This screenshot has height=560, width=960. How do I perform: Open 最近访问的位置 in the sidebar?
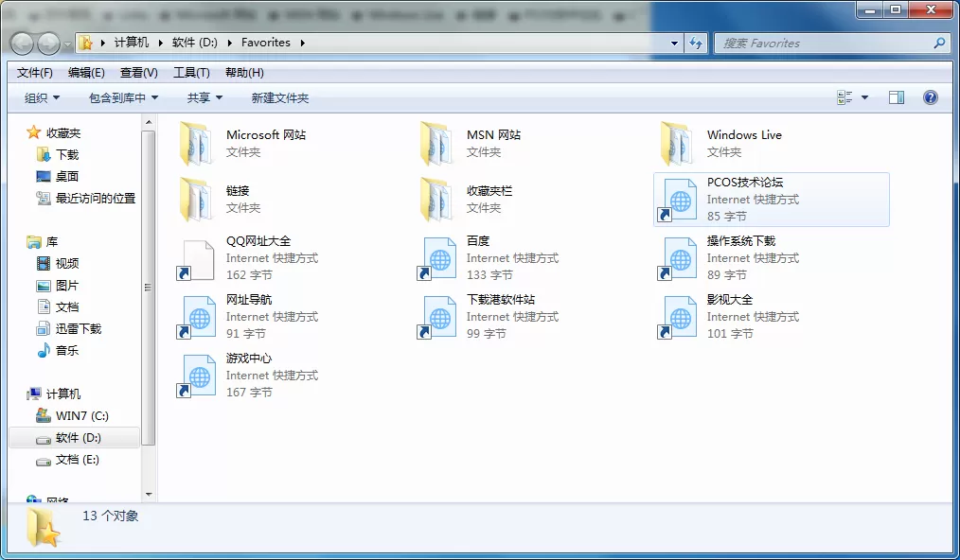[x=96, y=199]
